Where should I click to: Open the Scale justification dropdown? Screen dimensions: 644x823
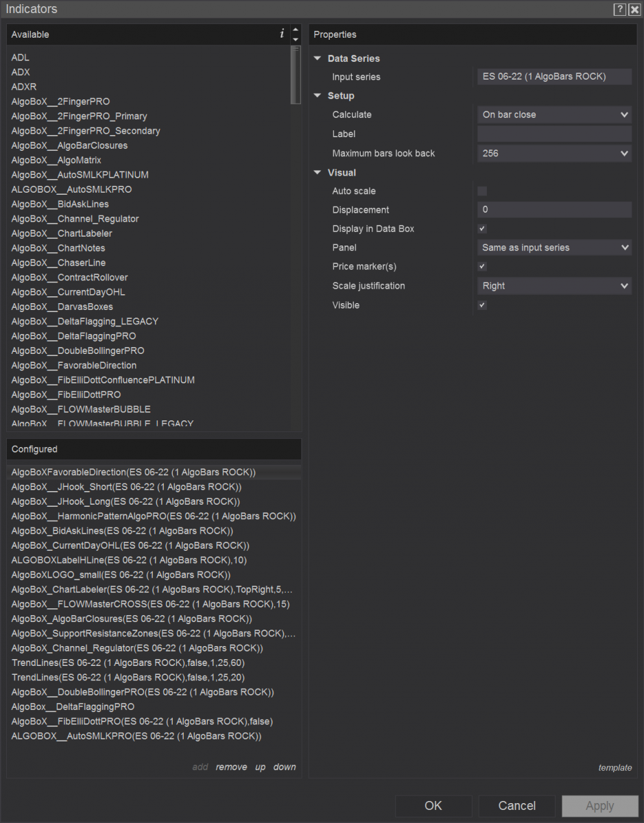[x=554, y=286]
